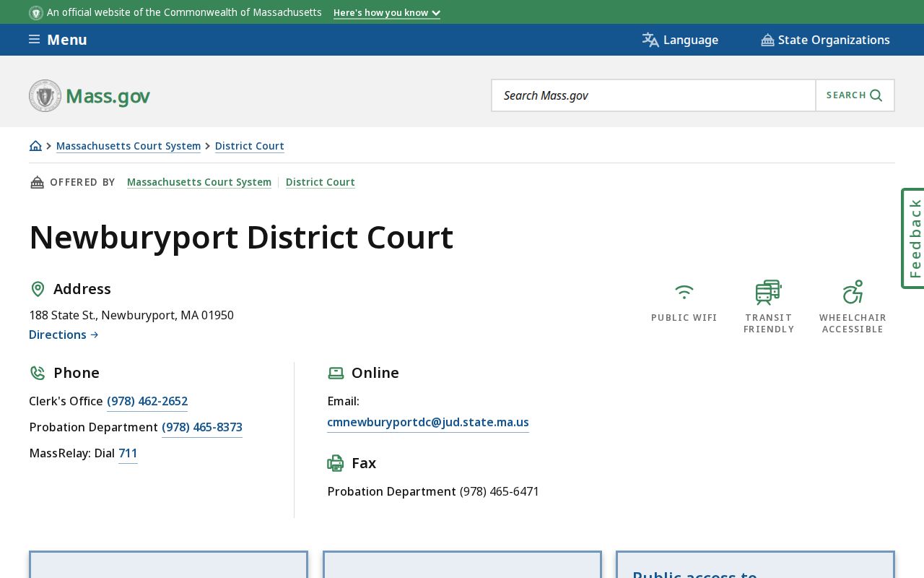Click the Newburyport District Court heading
This screenshot has width=924, height=578.
coord(241,238)
